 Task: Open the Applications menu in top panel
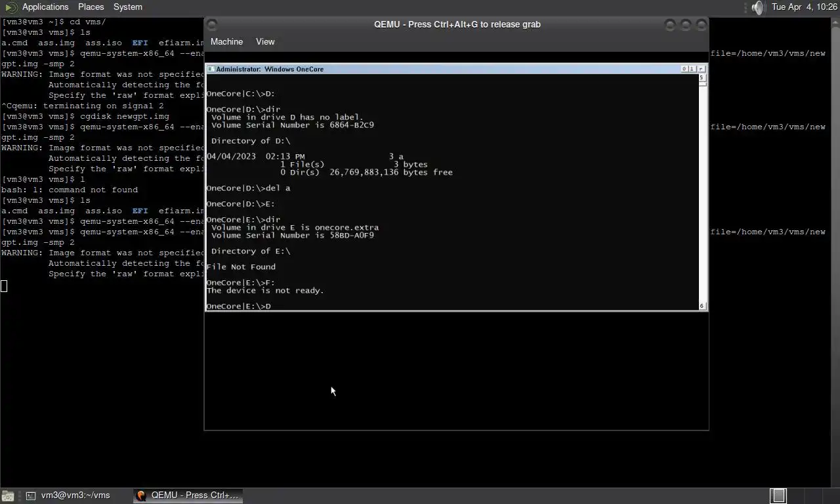(45, 7)
